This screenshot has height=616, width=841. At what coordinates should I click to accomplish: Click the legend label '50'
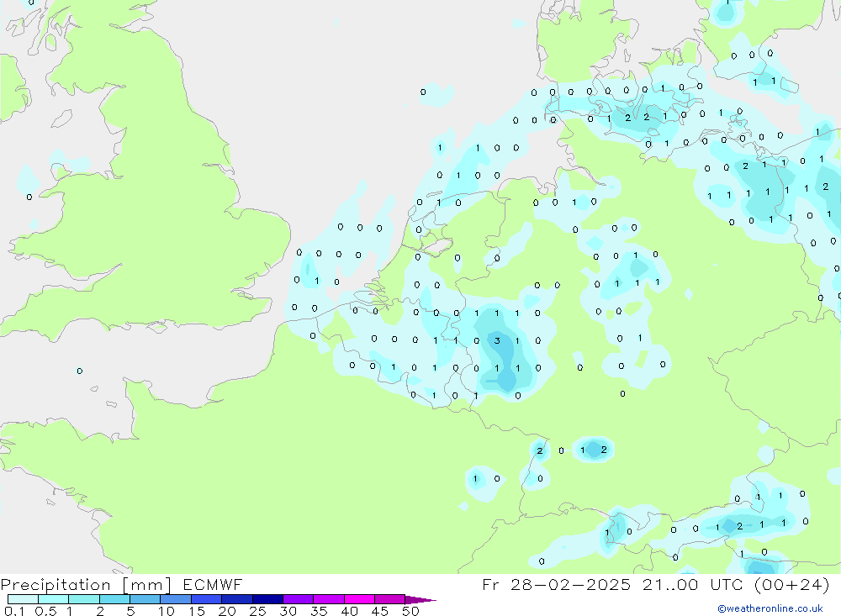pyautogui.click(x=410, y=611)
